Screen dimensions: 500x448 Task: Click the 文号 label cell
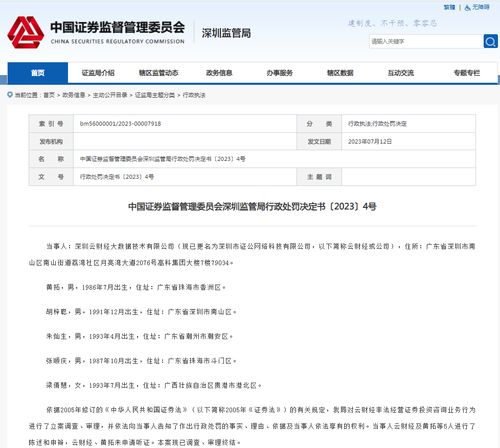(x=51, y=177)
